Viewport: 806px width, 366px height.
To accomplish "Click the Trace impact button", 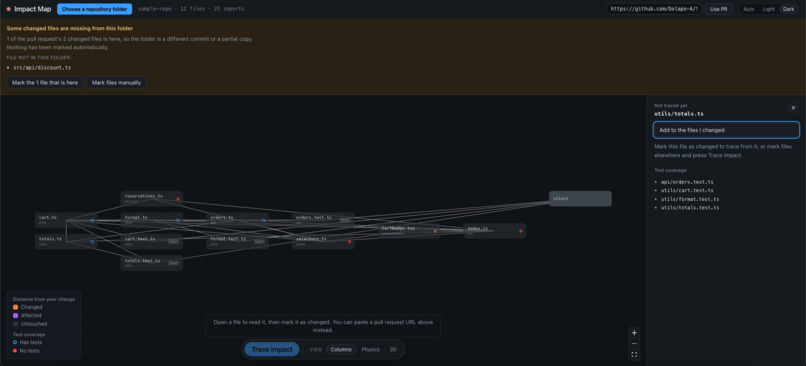I will [271, 350].
